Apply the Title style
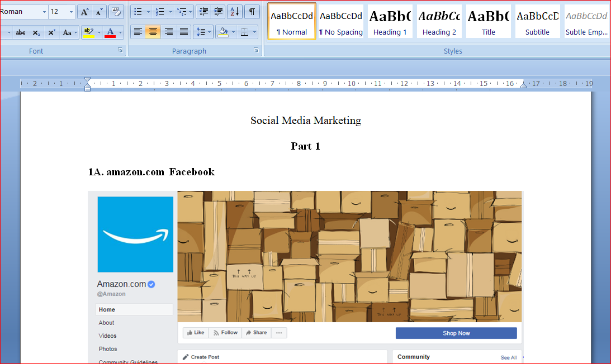611x364 pixels. pos(488,21)
